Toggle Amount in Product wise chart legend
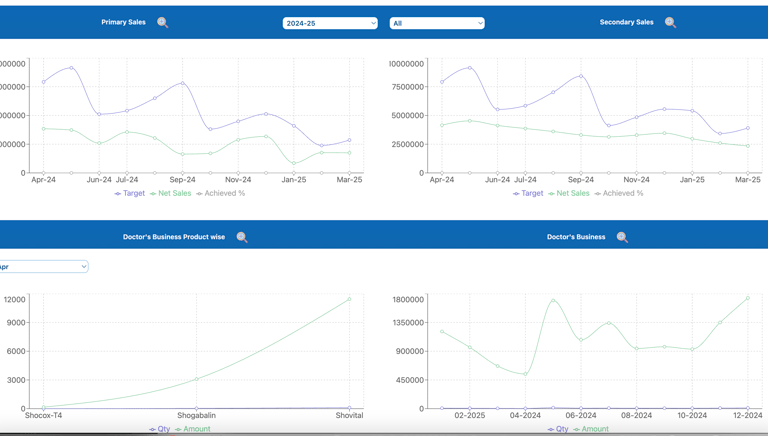 click(x=192, y=429)
